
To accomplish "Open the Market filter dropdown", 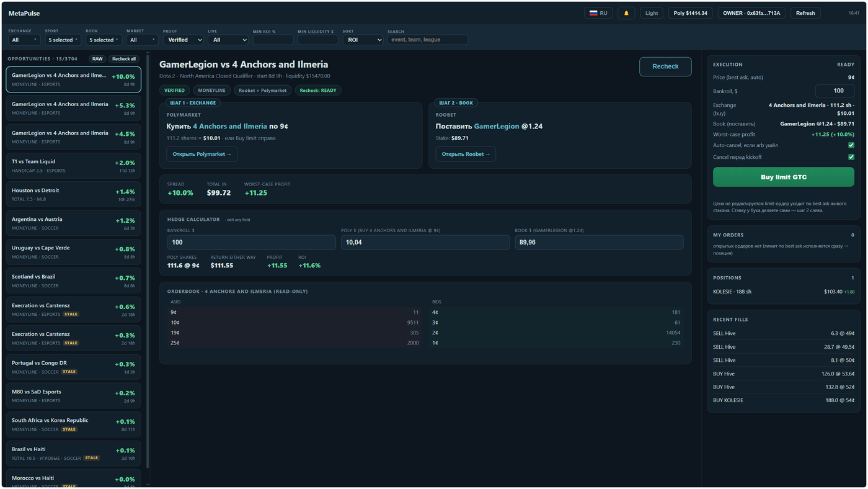I will click(142, 40).
